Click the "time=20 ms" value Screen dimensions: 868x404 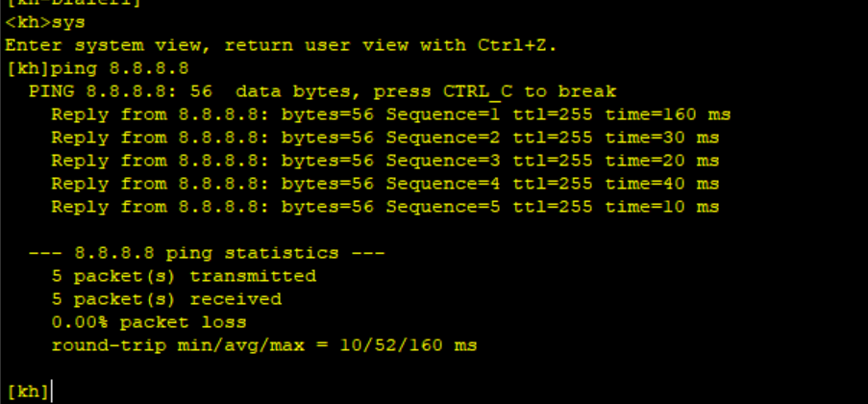click(x=662, y=161)
